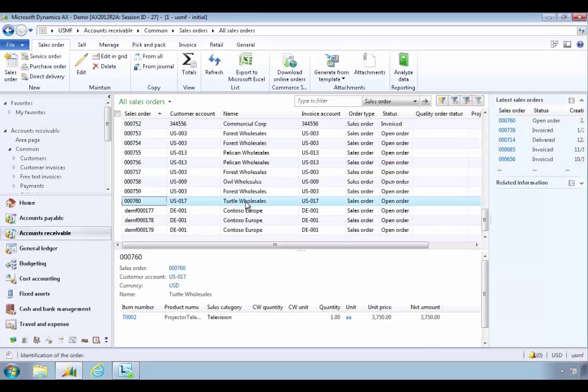The image size is (588, 392).
Task: Click the Edit pencil icon
Action: pyautogui.click(x=81, y=64)
